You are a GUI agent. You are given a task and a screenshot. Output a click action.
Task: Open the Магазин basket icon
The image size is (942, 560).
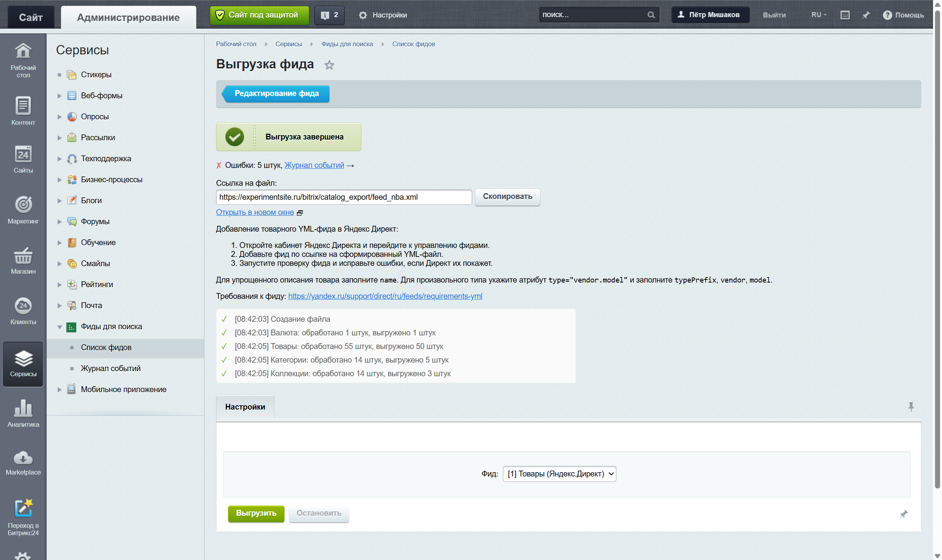[23, 256]
